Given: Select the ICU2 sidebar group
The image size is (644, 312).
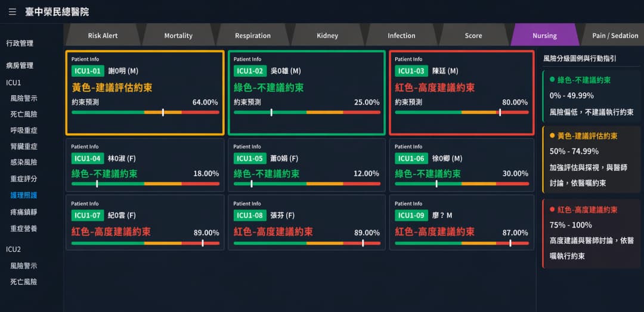Looking at the screenshot, I should coord(14,249).
